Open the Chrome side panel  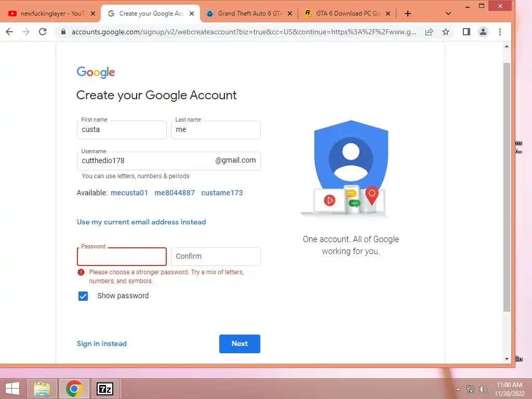tap(466, 32)
